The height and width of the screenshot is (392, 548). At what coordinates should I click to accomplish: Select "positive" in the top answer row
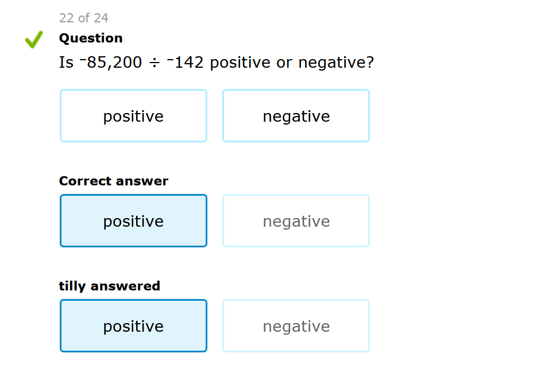pyautogui.click(x=133, y=116)
